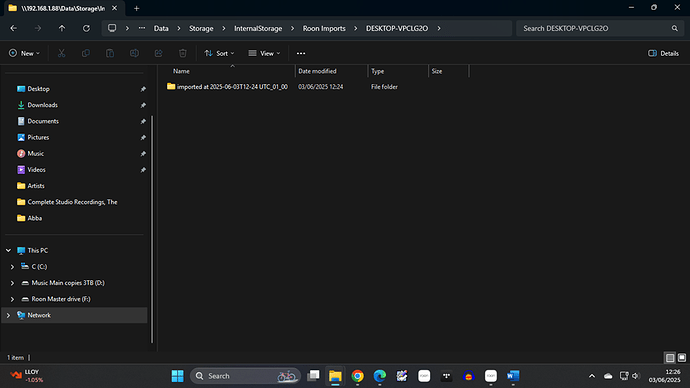Go up one folder level arrow
690x388 pixels.
tap(62, 28)
